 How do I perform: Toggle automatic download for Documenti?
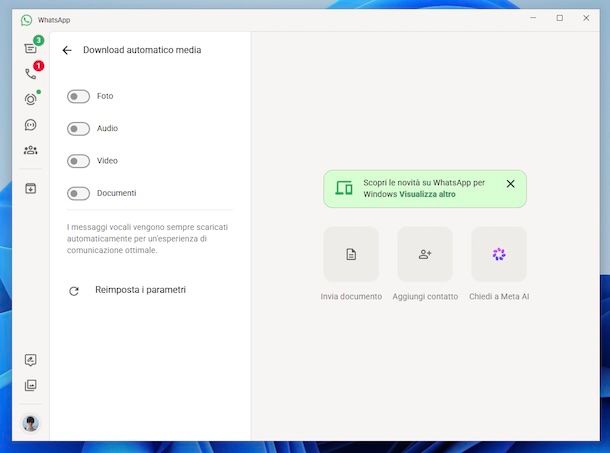coord(78,193)
